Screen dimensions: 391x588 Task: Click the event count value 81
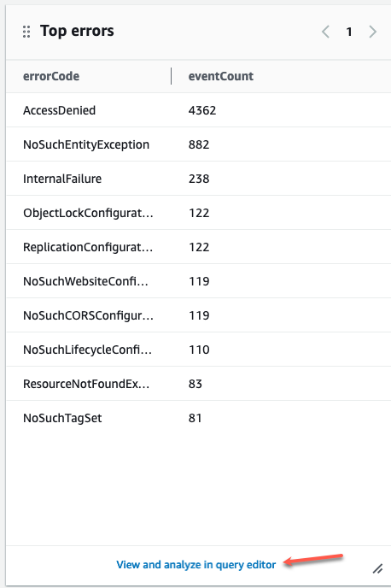tap(195, 418)
